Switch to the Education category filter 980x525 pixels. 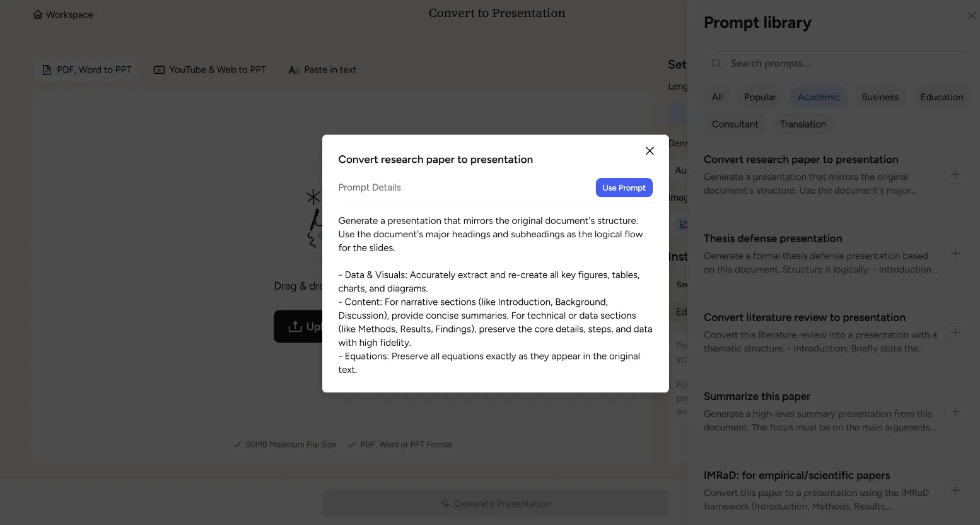point(941,97)
